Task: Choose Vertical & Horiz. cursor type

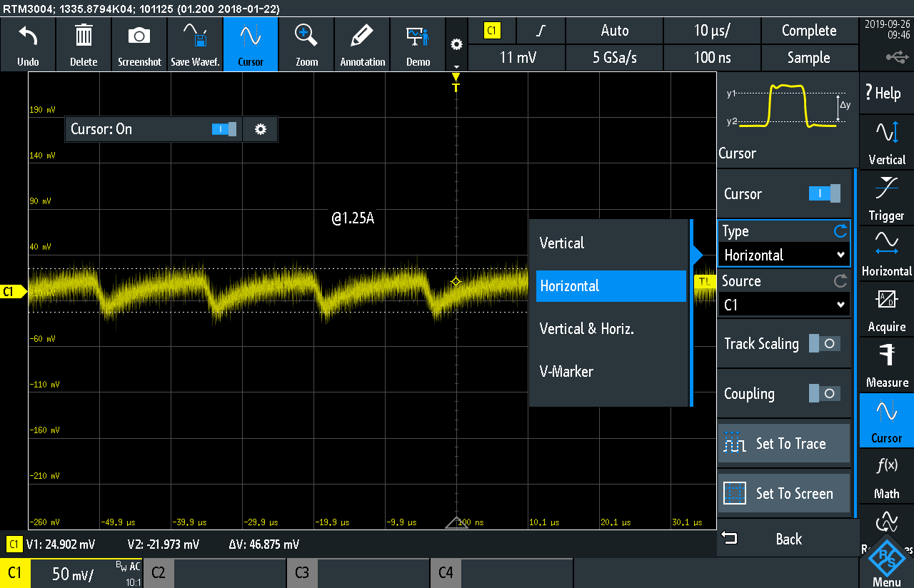Action: (611, 328)
